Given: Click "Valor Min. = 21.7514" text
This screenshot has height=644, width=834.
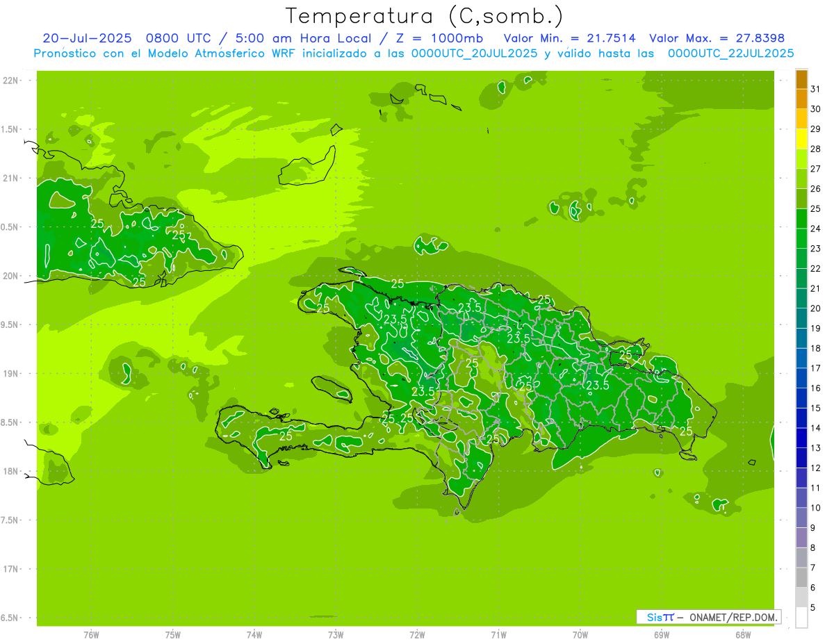Looking at the screenshot, I should 569,38.
